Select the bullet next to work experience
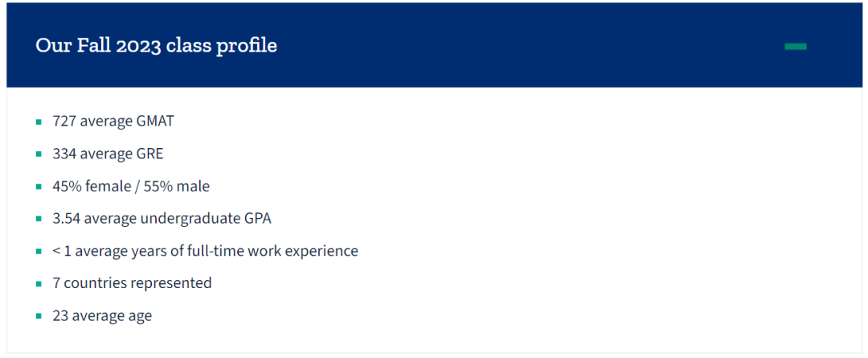 39,252
